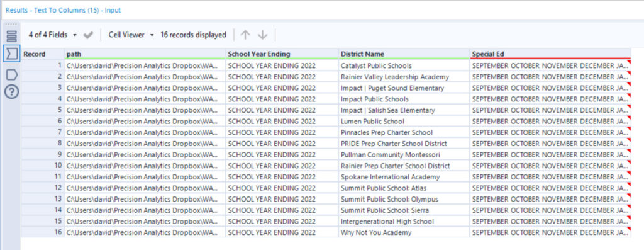644x250 pixels.
Task: Select School Year Ending cell of record 3
Action: [x=282, y=88]
